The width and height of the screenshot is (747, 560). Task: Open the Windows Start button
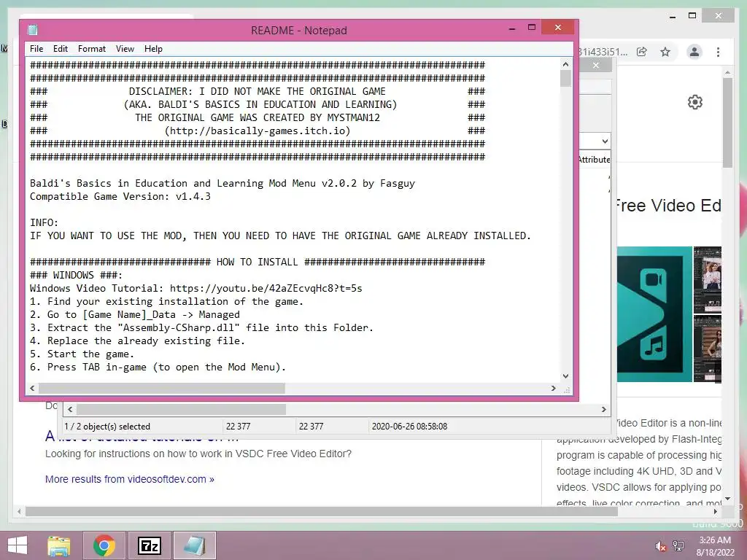pos(18,545)
